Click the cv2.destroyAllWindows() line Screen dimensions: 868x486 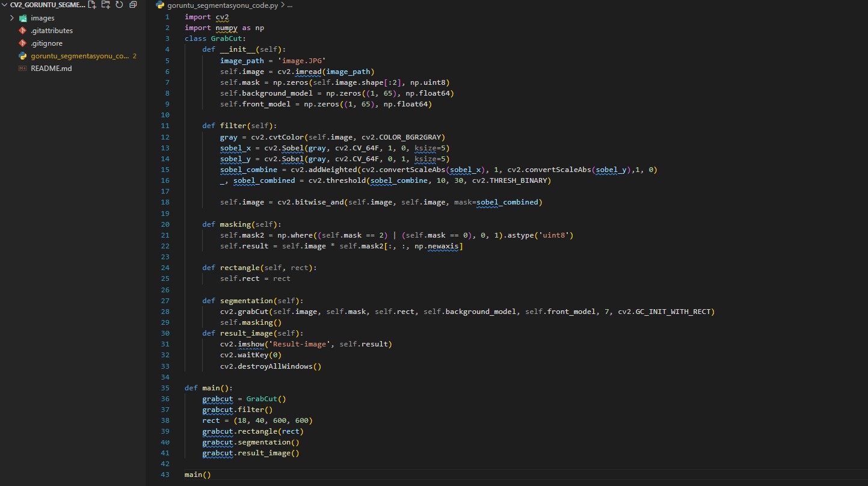[271, 366]
